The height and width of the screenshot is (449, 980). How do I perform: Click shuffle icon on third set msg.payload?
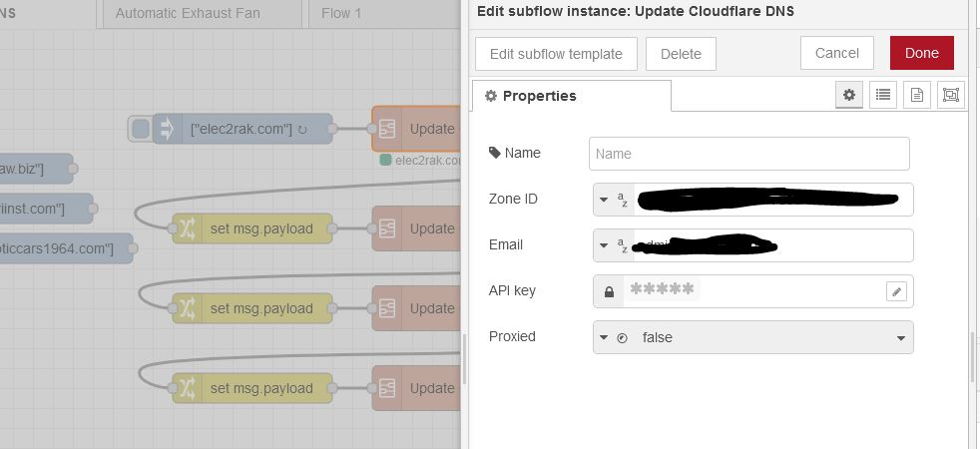[x=188, y=388]
